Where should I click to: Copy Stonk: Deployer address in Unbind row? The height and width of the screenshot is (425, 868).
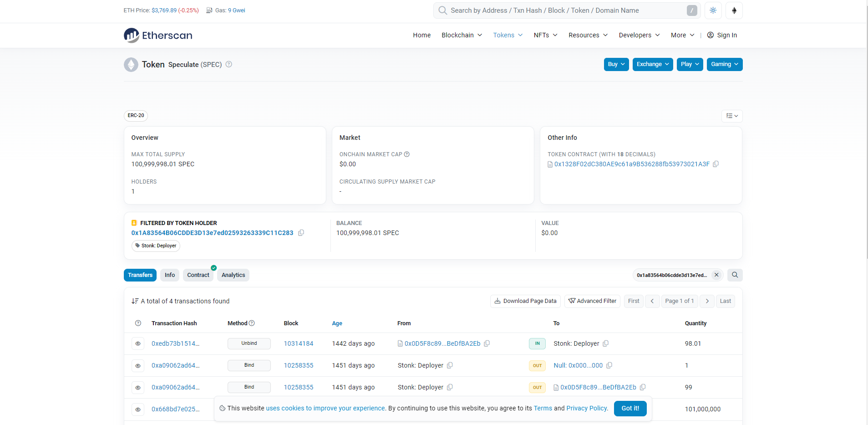point(605,343)
